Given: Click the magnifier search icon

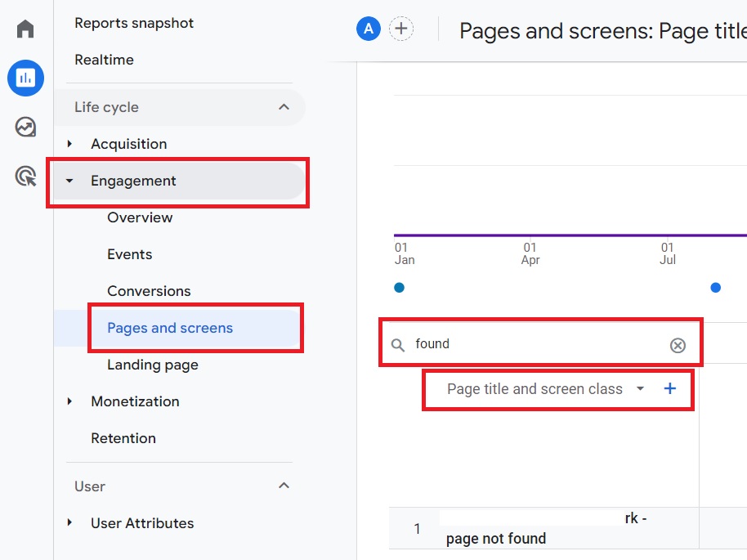Looking at the screenshot, I should (x=398, y=345).
